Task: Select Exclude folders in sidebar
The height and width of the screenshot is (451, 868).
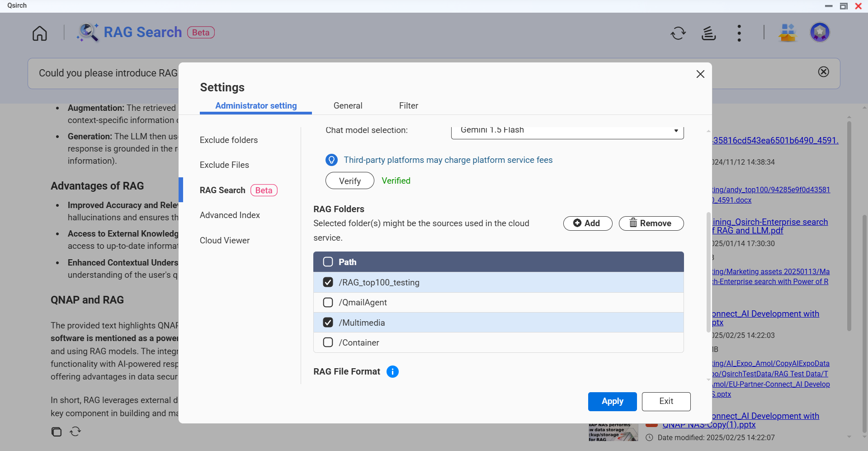Action: (x=229, y=140)
